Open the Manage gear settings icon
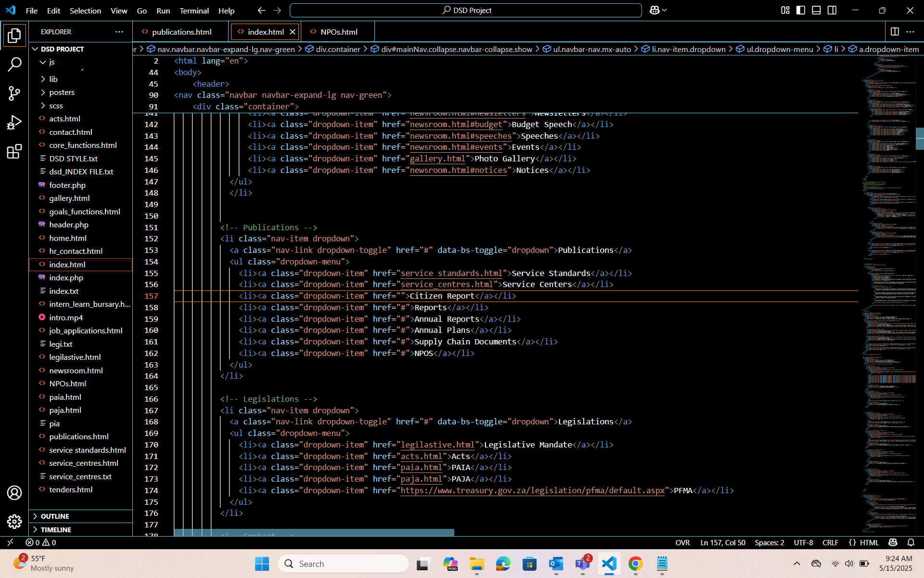The height and width of the screenshot is (578, 924). coord(14,521)
